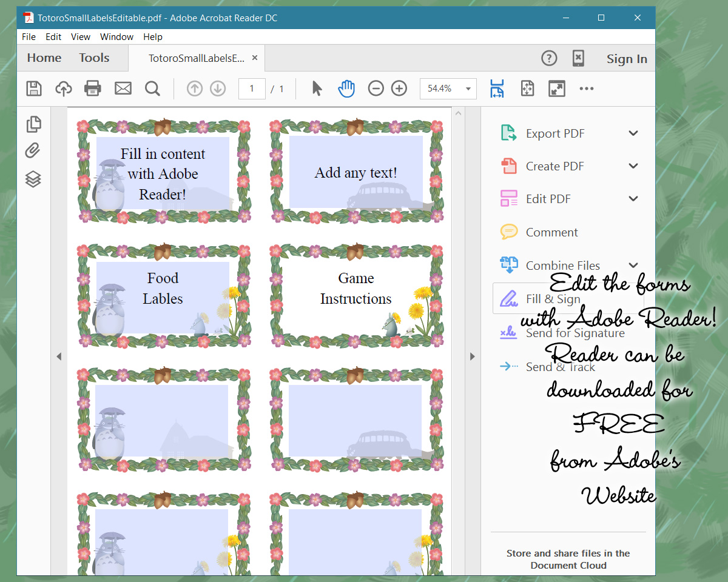Click the Export PDF tool icon
This screenshot has height=582, width=728.
pos(508,133)
